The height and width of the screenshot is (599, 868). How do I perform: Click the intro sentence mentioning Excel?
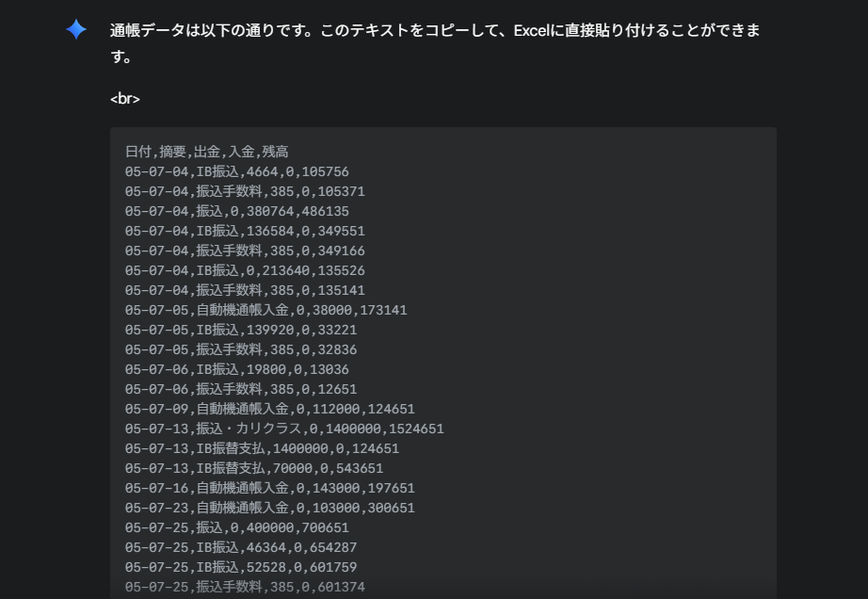435,43
